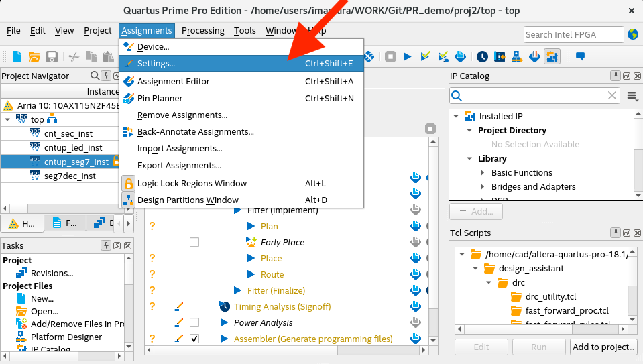Click the report icon next to Route

[416, 274]
